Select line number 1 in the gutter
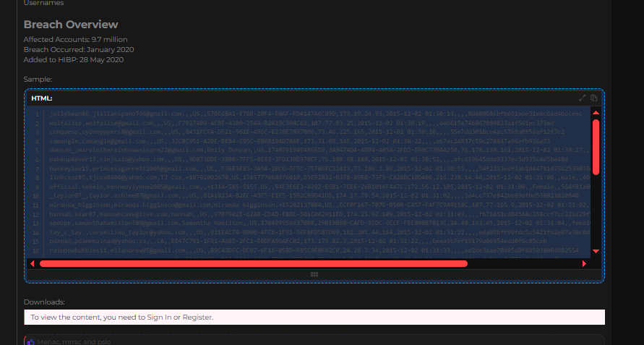 (37, 114)
